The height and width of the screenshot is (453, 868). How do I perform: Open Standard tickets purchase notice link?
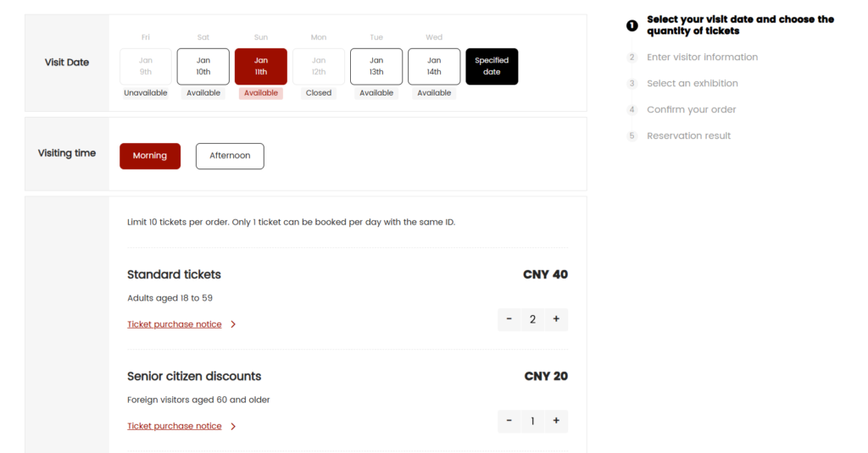[x=175, y=324]
